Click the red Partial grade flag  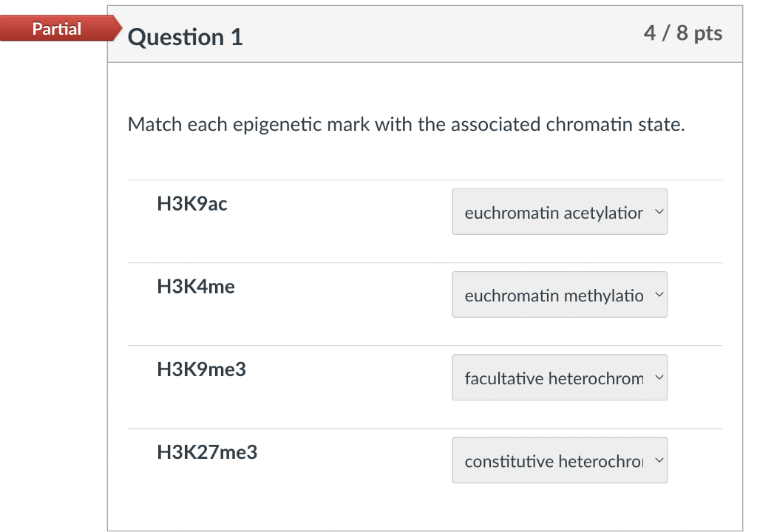[58, 29]
